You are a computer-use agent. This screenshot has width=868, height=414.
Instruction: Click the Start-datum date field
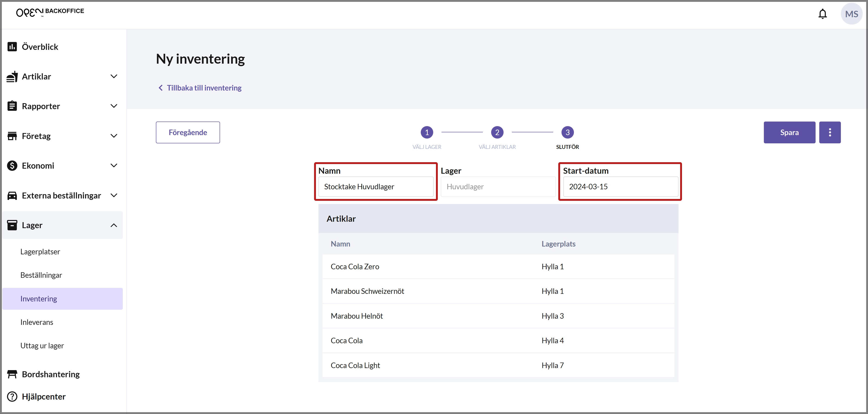620,187
